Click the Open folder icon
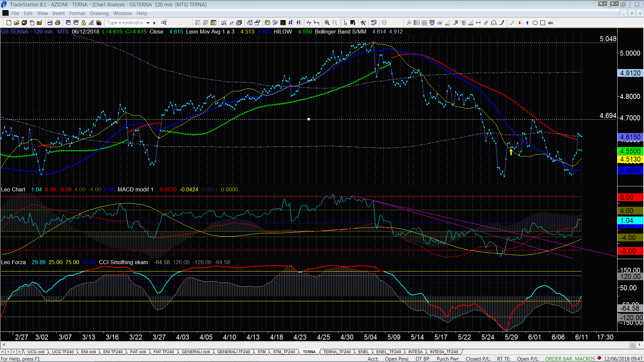This screenshot has width=644, height=362. [16, 23]
